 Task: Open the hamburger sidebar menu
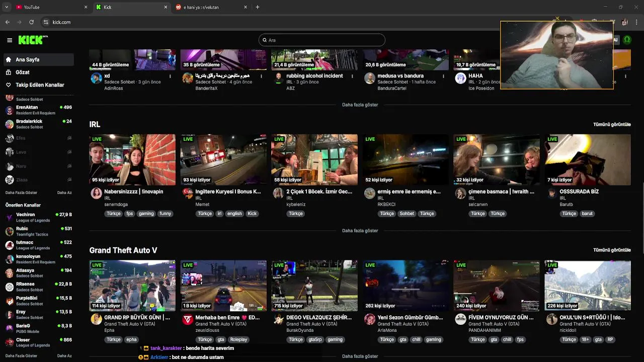click(10, 40)
